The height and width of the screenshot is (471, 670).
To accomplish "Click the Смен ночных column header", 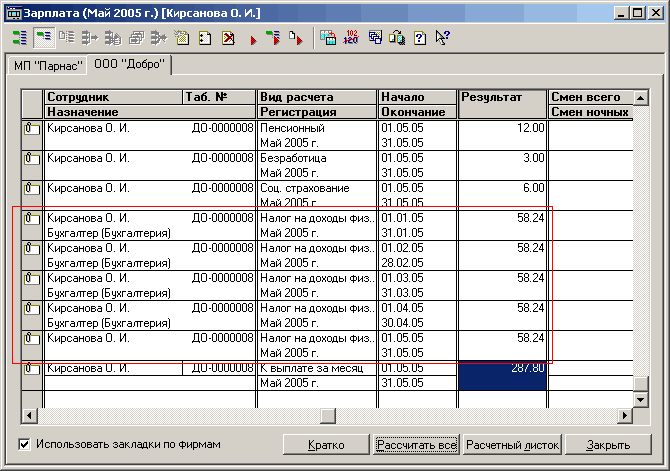I will pyautogui.click(x=591, y=112).
